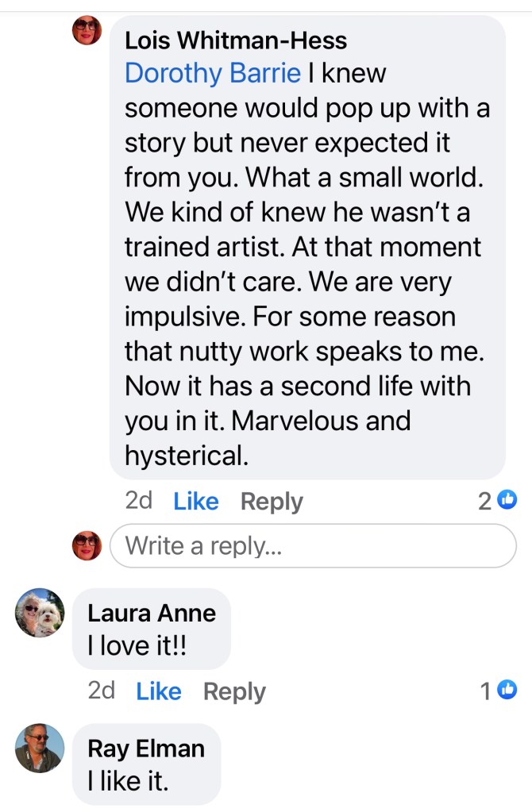The image size is (532, 812).
Task: Like Lois Whitman-Hess's comment
Action: 196,502
